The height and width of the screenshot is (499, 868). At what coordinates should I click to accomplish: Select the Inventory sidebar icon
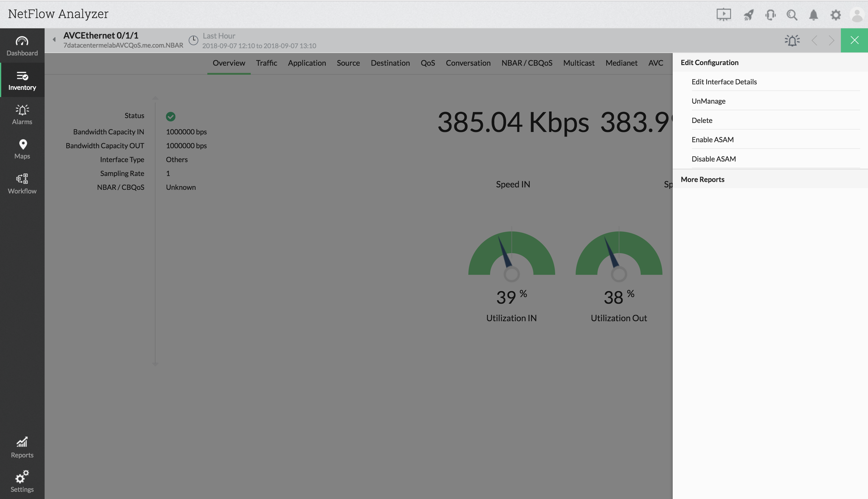[22, 80]
